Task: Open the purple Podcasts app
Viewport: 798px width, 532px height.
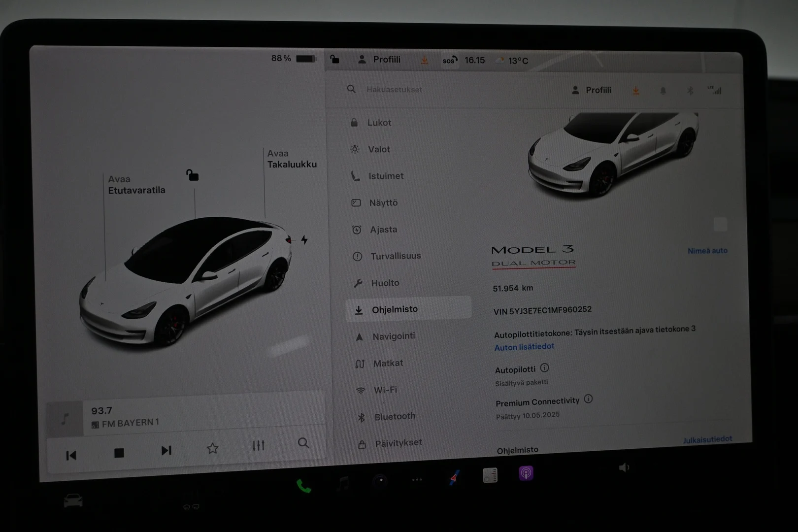Action: tap(526, 473)
